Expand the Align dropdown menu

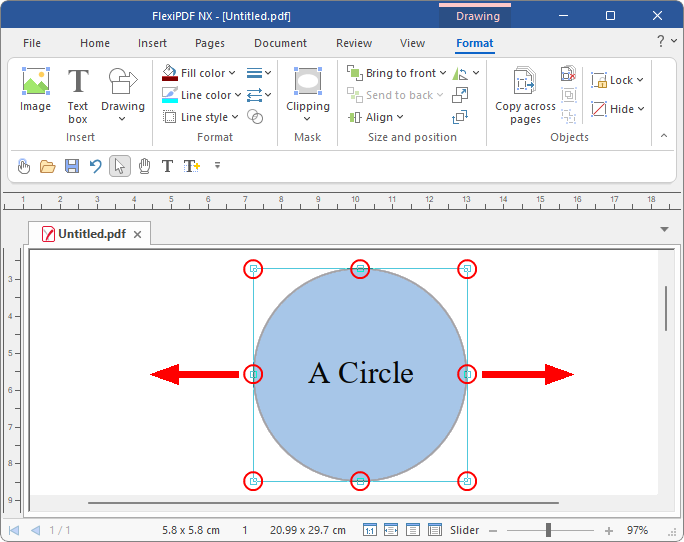pyautogui.click(x=400, y=117)
